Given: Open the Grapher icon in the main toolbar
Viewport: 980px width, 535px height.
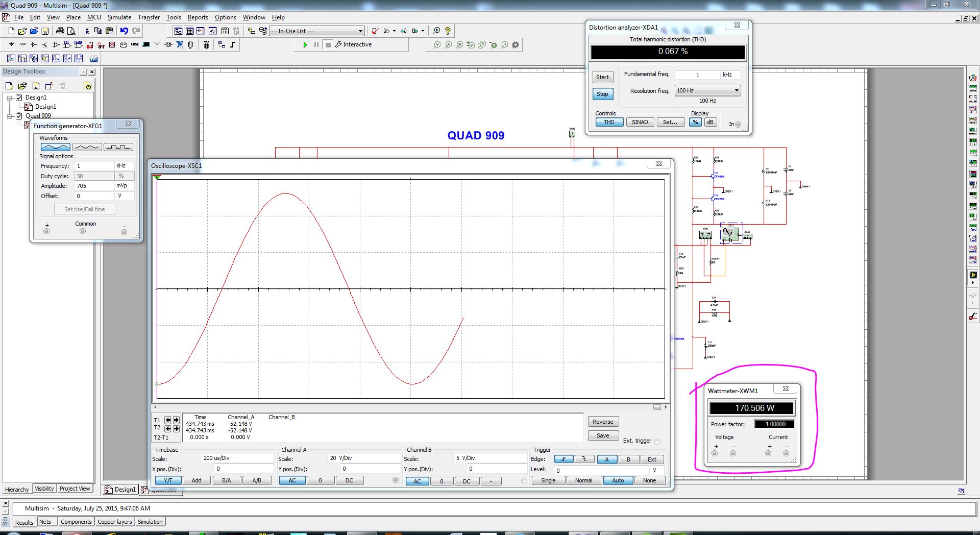Looking at the screenshot, I should click(212, 31).
